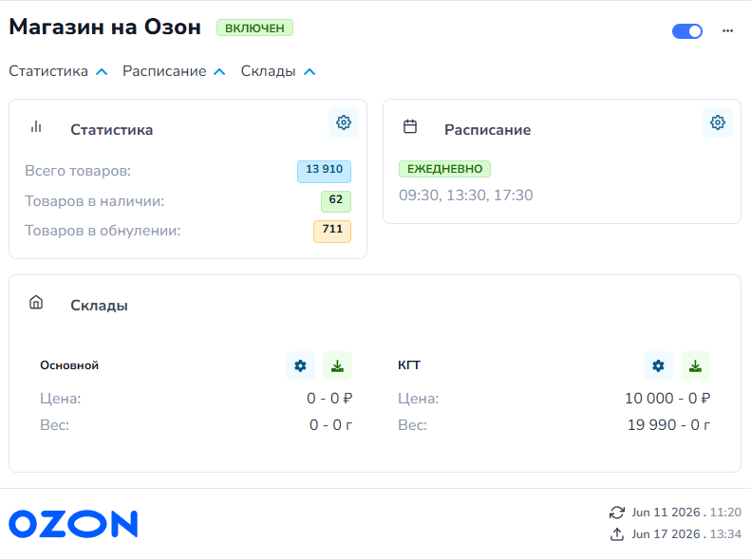
Task: Click the ВКЛЮЧЕН status badge
Action: (254, 28)
